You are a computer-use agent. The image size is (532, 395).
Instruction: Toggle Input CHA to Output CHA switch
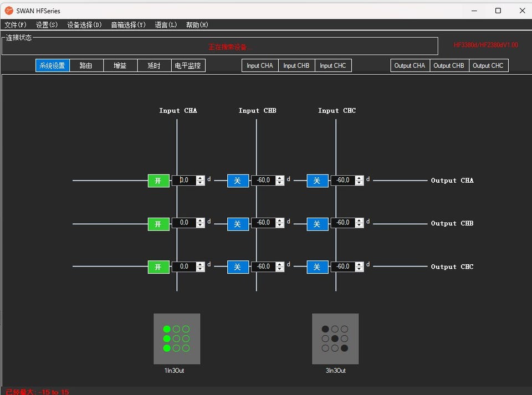[158, 181]
